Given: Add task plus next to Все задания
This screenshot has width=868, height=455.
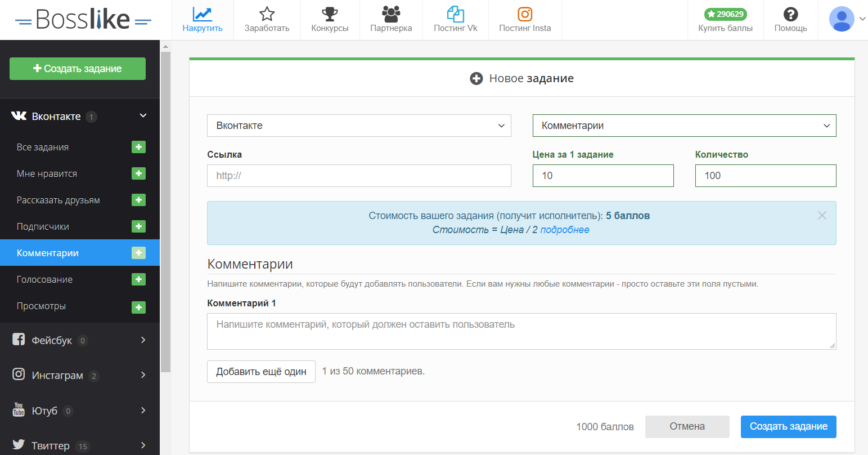Looking at the screenshot, I should (x=138, y=147).
